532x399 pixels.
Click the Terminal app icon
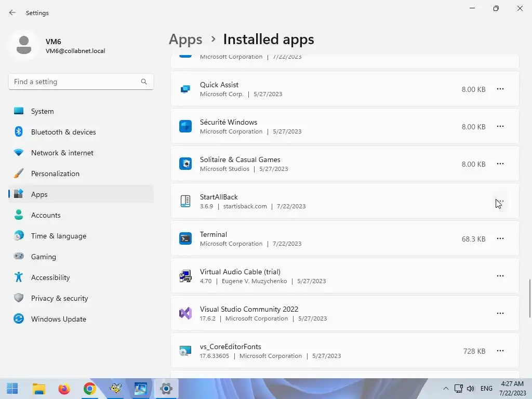pyautogui.click(x=185, y=238)
